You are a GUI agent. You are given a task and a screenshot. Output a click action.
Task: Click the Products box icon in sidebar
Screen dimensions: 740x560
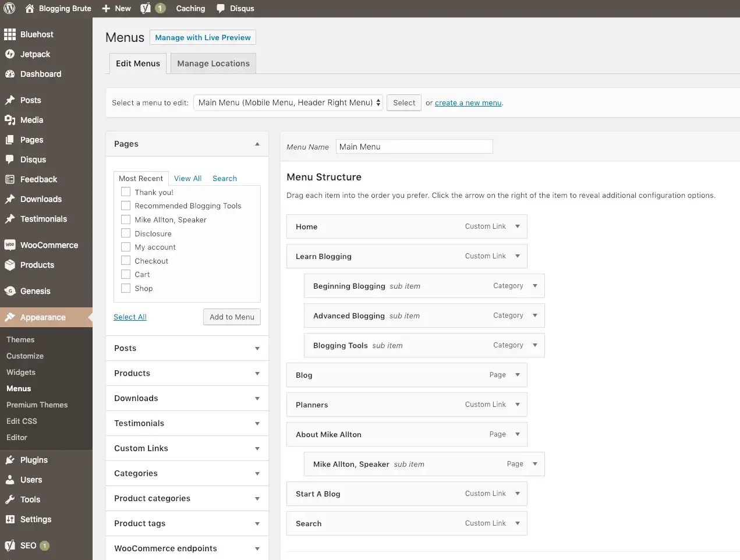pos(10,265)
